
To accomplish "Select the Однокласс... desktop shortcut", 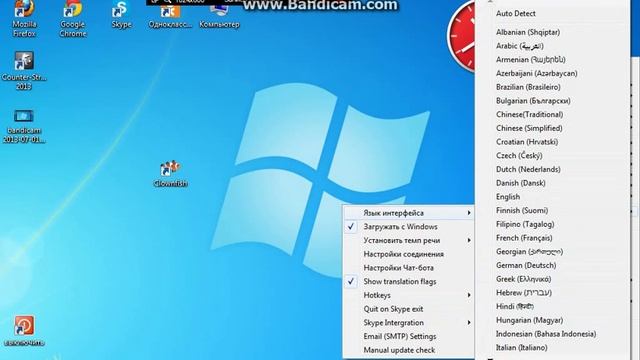I will [x=170, y=15].
